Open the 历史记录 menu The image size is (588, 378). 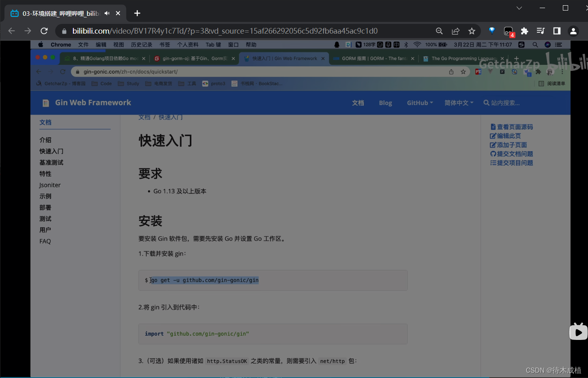142,45
